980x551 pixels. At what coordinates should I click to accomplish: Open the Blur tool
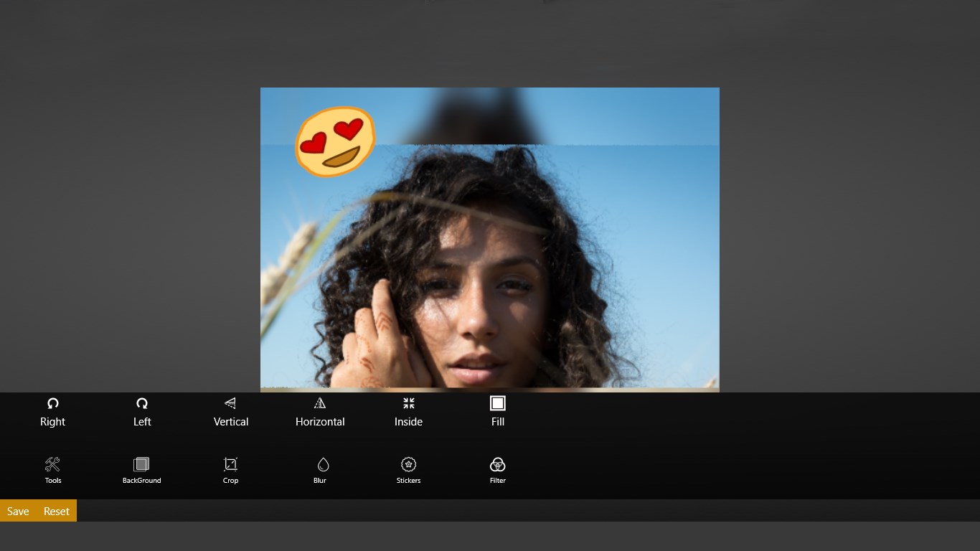[320, 470]
